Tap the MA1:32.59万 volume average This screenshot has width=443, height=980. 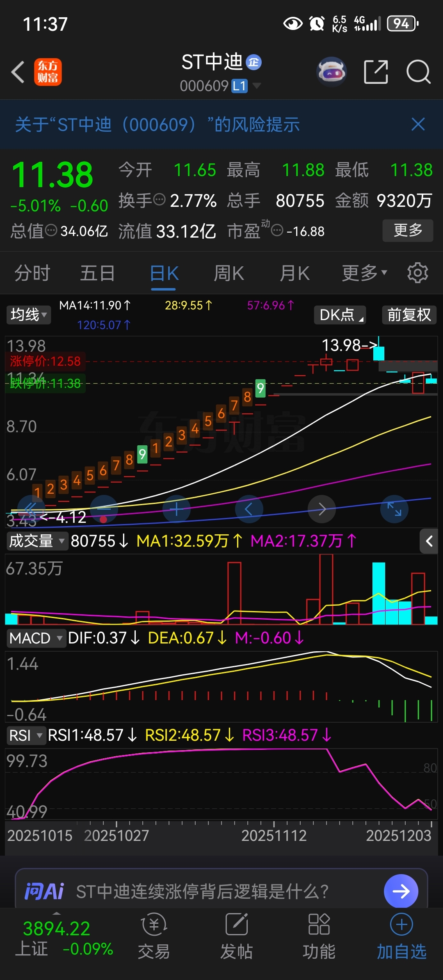point(190,541)
